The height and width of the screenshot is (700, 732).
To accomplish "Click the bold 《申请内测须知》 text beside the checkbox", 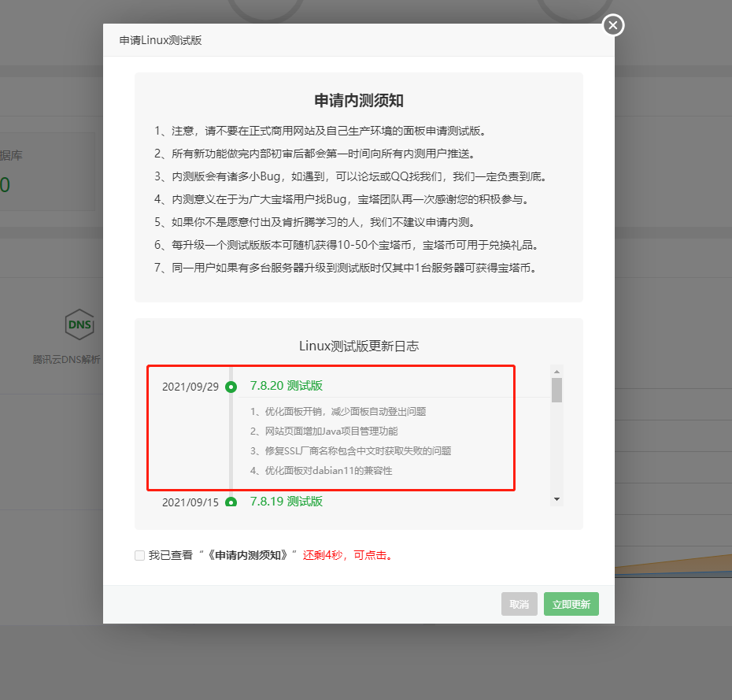I will [247, 555].
